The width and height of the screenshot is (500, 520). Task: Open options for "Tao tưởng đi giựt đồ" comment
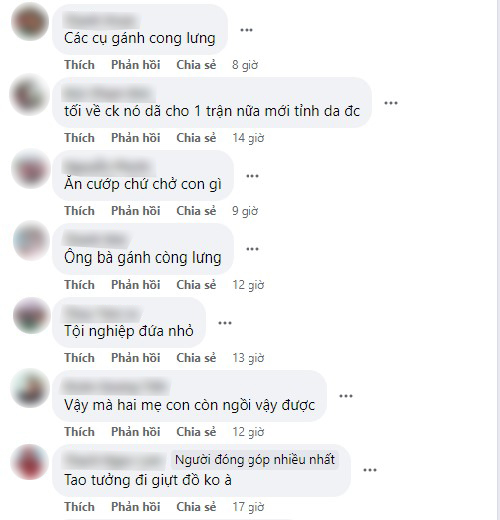[370, 470]
